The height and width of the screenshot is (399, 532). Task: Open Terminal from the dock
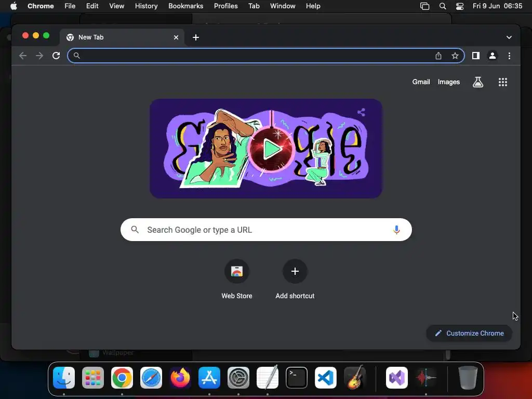tap(297, 378)
